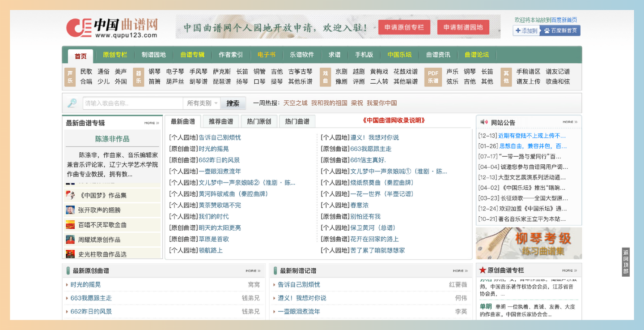The width and height of the screenshot is (644, 330).
Task: Click the 器乐 instrumental category icon
Action: click(139, 76)
